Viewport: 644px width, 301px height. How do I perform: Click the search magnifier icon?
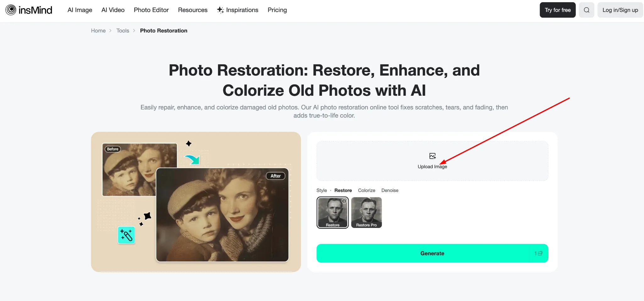pyautogui.click(x=586, y=10)
